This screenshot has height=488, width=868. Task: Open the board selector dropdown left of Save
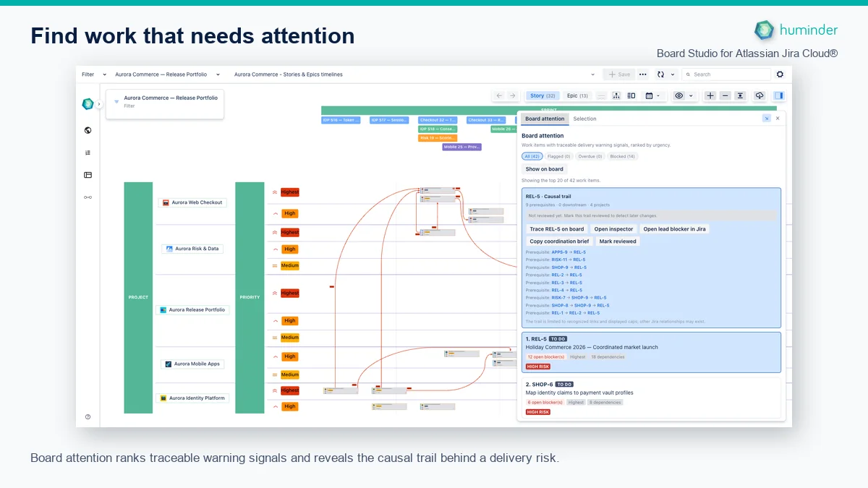click(x=593, y=74)
